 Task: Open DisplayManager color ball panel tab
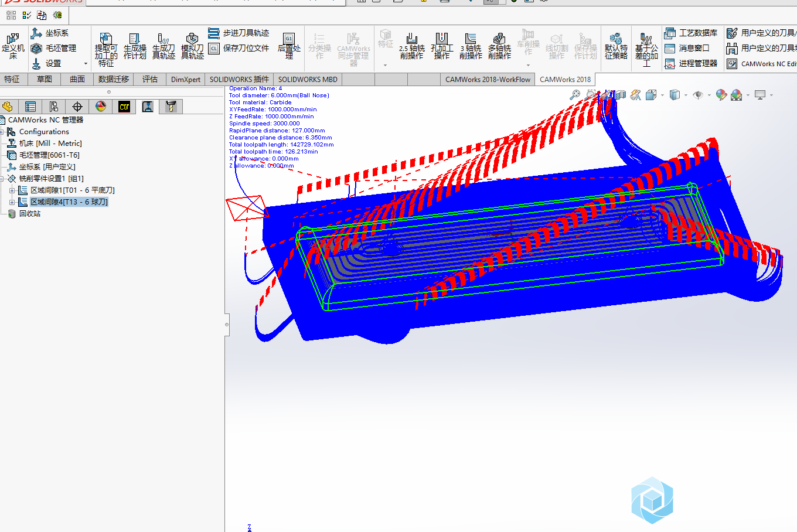tap(101, 106)
